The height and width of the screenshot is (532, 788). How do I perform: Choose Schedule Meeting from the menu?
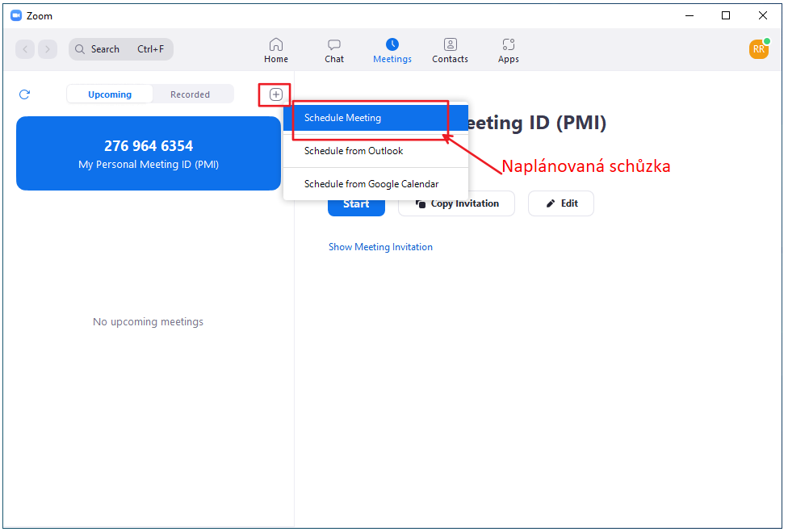[x=342, y=118]
